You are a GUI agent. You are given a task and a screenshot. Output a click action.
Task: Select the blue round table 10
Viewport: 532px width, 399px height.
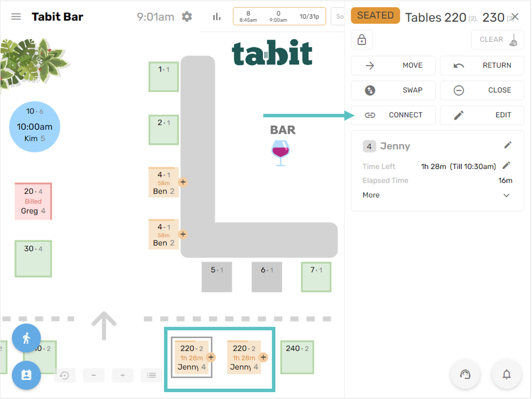click(x=35, y=127)
